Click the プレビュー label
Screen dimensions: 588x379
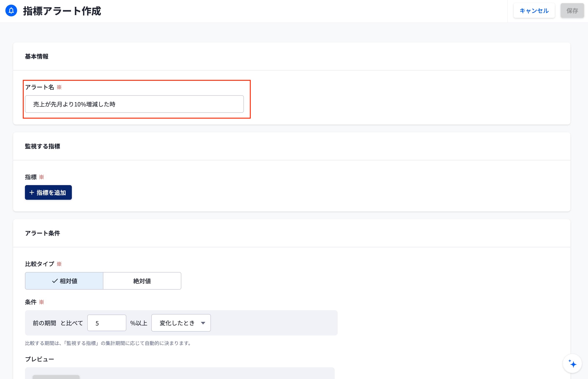coord(40,359)
